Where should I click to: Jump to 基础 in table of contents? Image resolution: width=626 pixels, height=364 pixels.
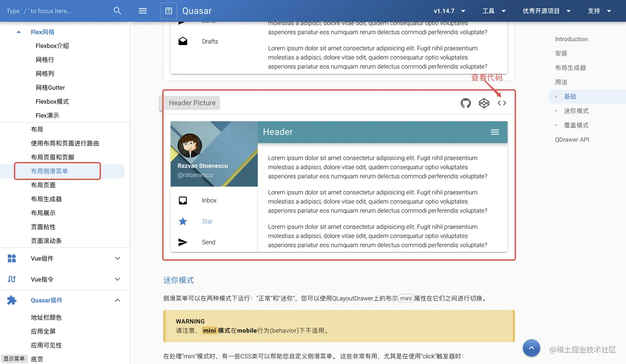click(x=570, y=96)
